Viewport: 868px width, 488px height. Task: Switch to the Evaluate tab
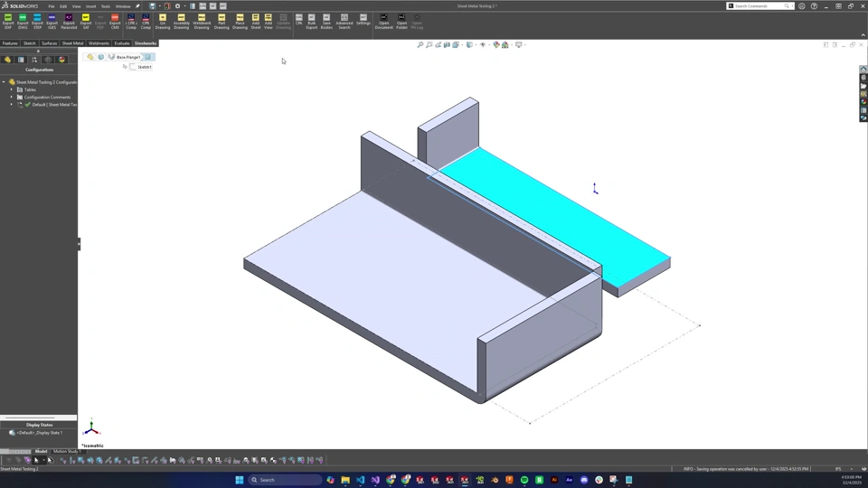click(x=122, y=43)
